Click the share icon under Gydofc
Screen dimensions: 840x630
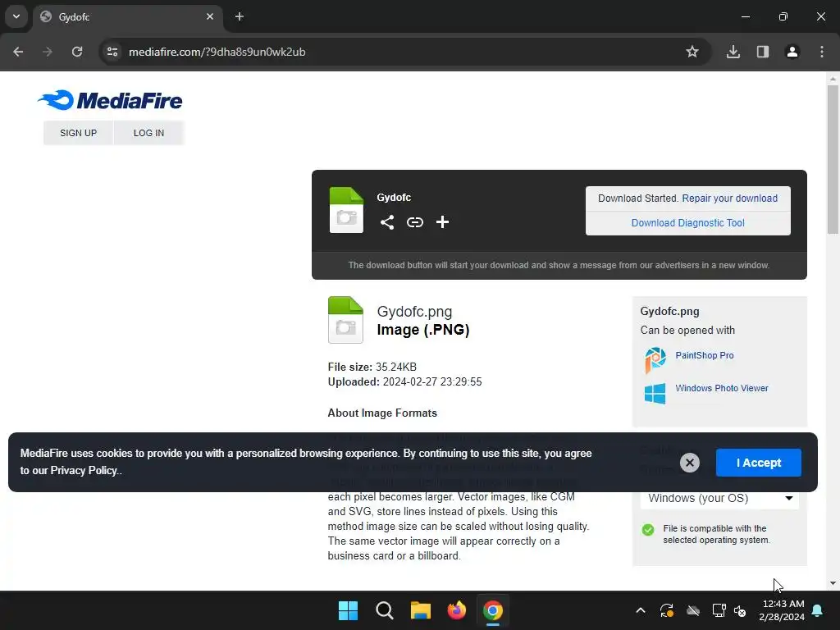pos(387,222)
